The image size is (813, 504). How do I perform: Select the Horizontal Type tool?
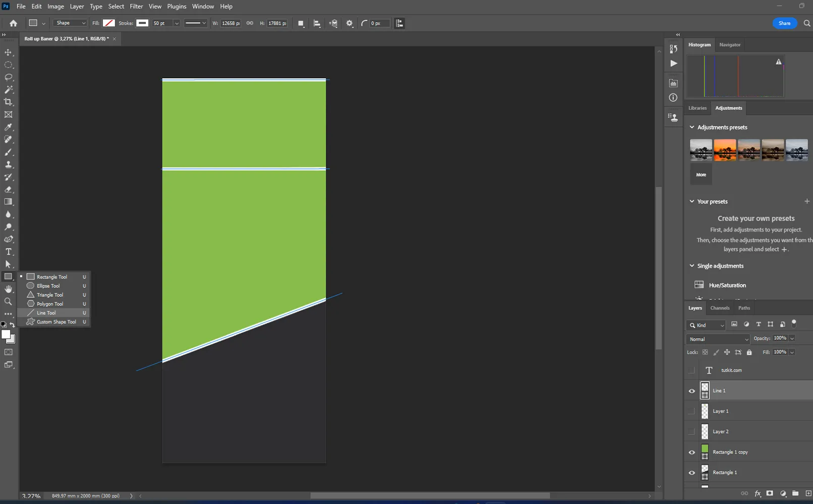pyautogui.click(x=9, y=251)
